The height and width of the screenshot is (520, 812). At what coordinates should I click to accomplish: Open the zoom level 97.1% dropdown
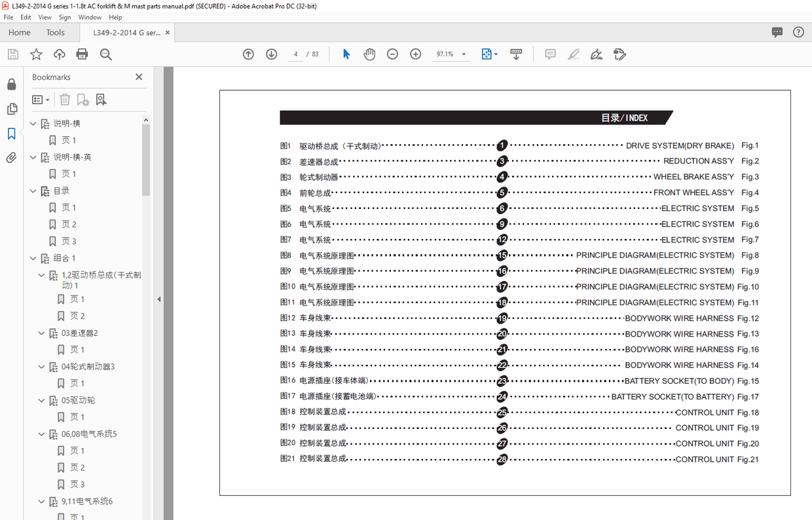(x=464, y=54)
